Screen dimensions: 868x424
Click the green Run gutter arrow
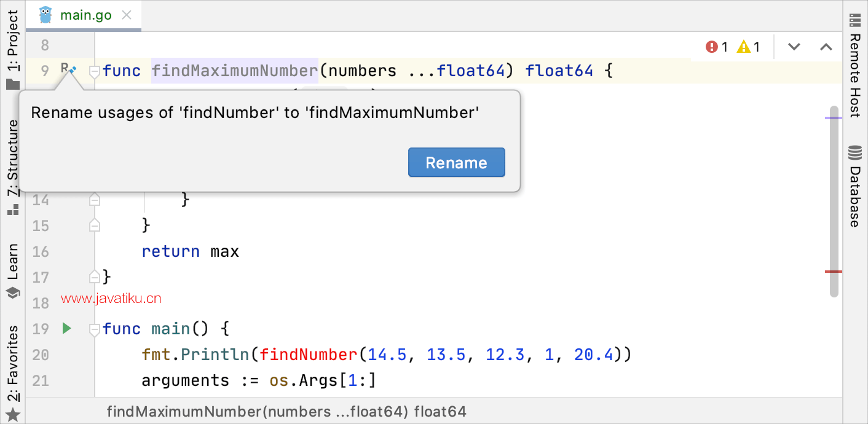point(67,329)
